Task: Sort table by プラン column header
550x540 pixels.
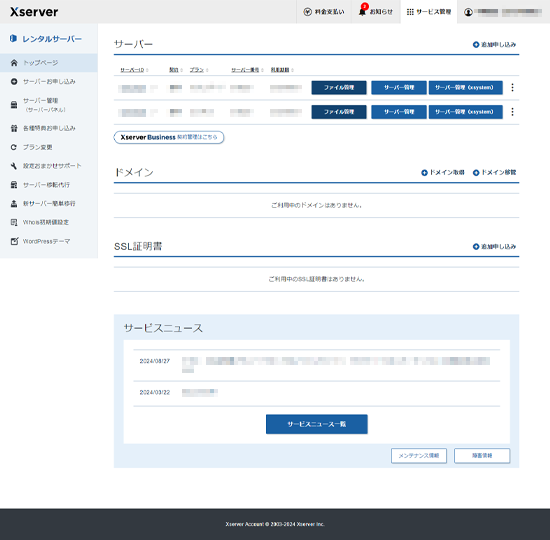Action: (x=199, y=70)
